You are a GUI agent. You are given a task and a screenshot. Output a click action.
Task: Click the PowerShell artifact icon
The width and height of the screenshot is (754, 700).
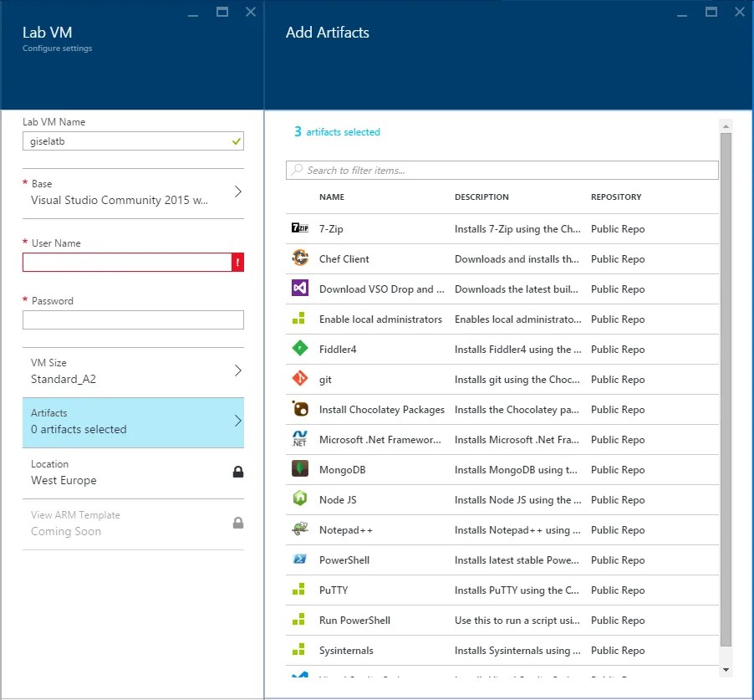pos(300,559)
